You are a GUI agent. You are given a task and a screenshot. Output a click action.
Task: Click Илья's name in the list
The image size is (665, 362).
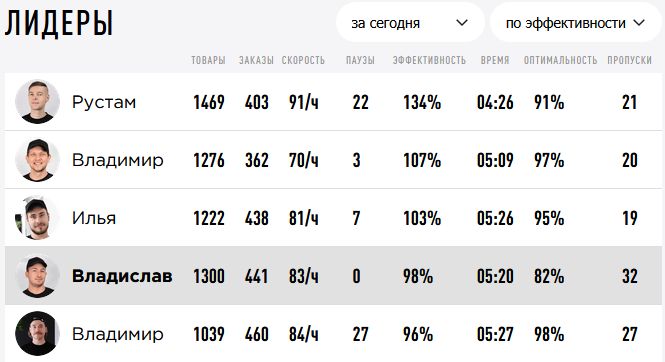pos(94,218)
